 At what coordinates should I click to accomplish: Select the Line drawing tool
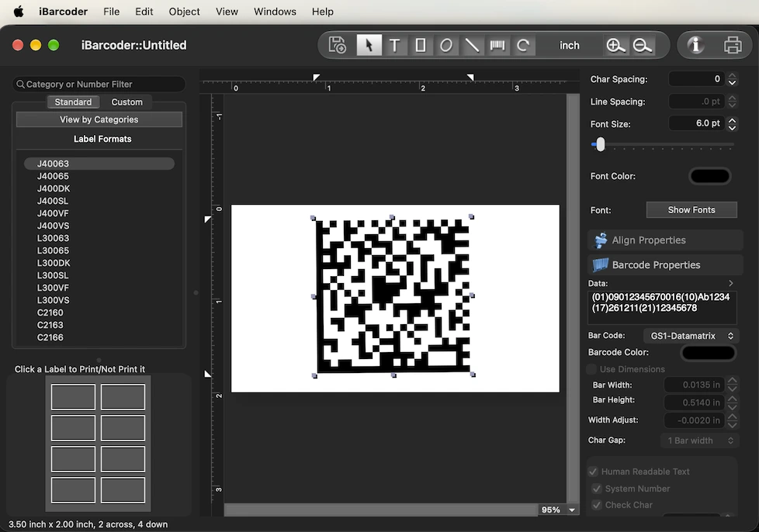point(472,46)
